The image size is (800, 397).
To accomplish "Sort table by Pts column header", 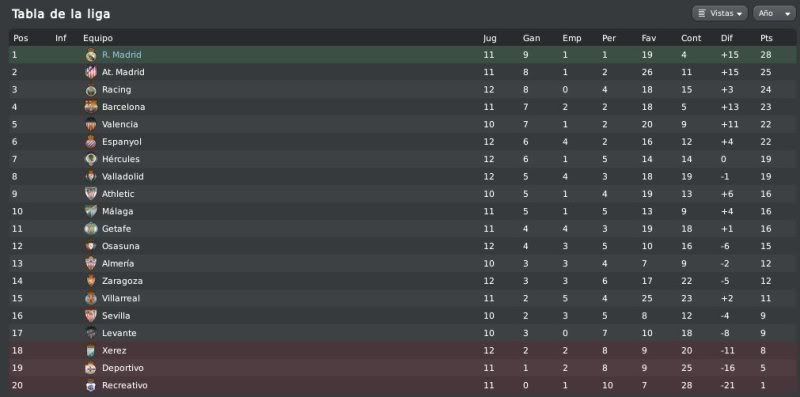I will coord(766,38).
